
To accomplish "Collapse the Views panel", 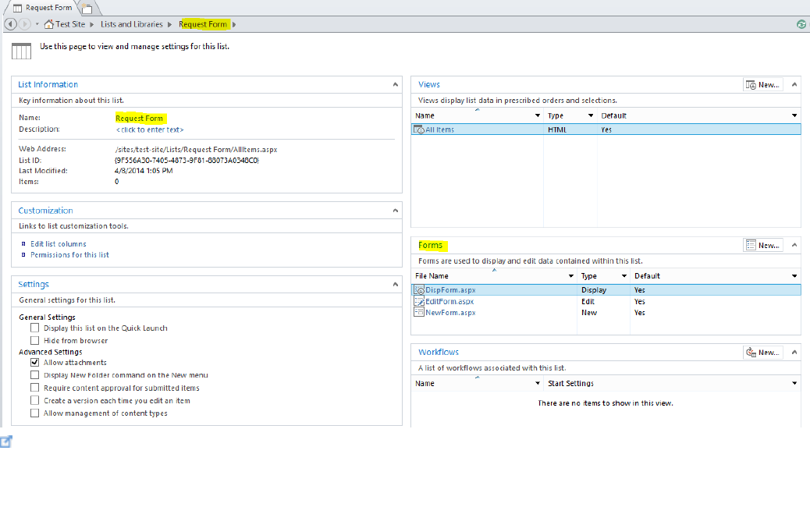I will (x=794, y=85).
